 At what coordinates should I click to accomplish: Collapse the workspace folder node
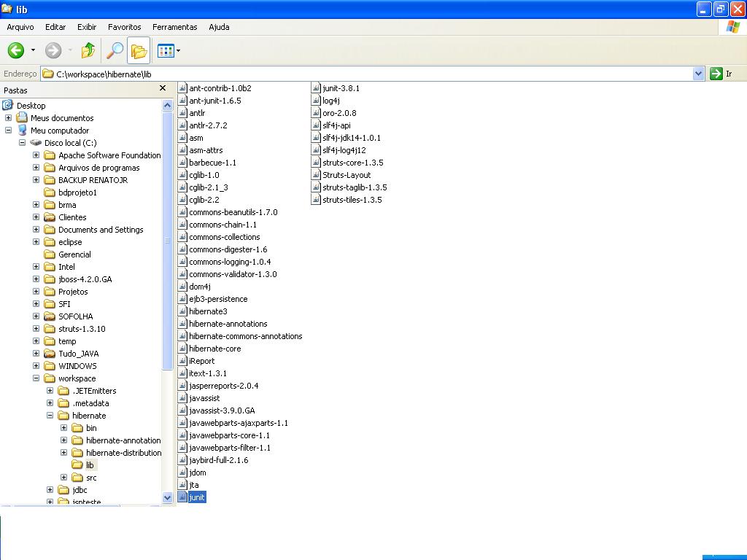point(36,378)
